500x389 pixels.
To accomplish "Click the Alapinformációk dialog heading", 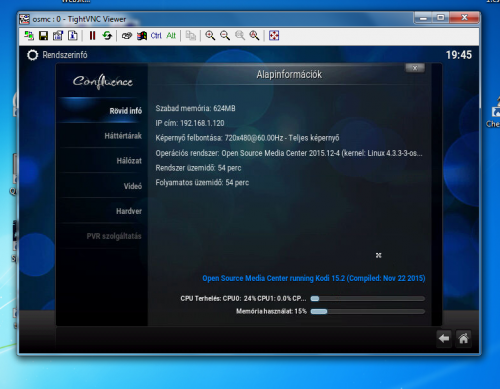I will click(289, 74).
